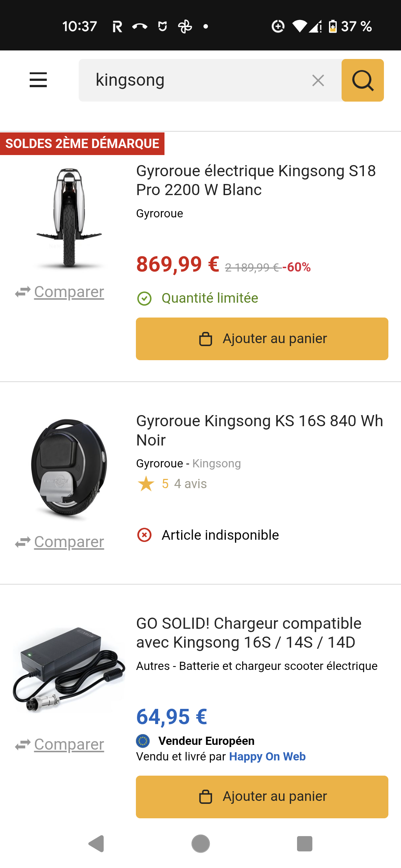Screen dimensions: 401x868
Task: View the 4 avis star rating
Action: [x=172, y=484]
